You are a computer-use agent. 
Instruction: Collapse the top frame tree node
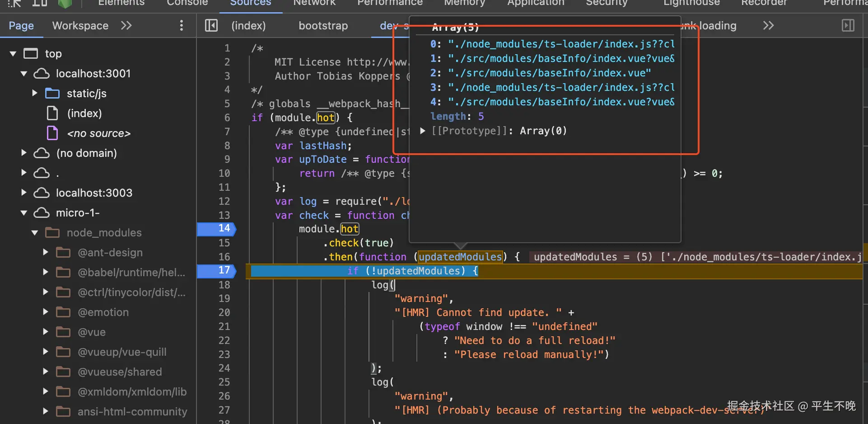click(x=13, y=54)
